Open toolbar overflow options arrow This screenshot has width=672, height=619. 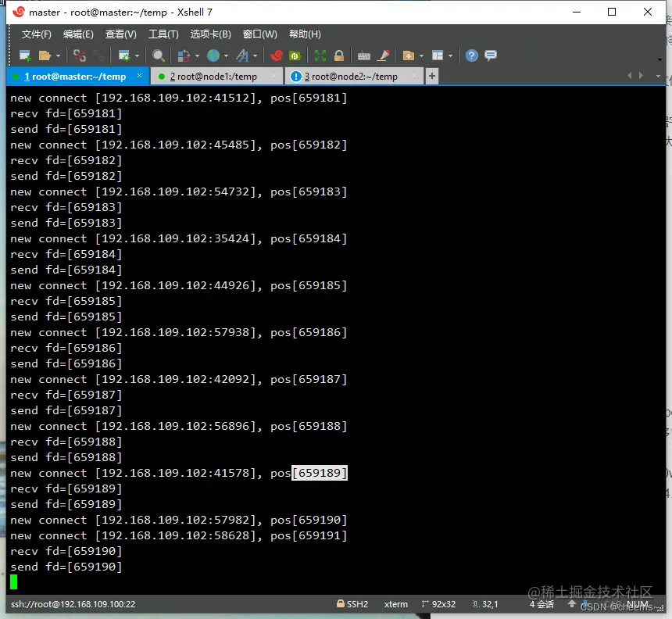pos(659,59)
